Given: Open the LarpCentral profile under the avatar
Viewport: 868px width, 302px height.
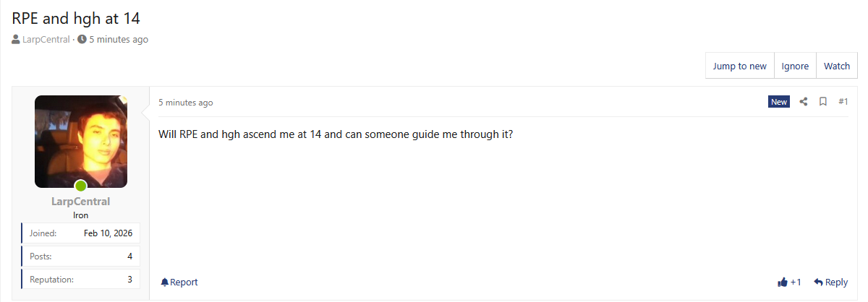Looking at the screenshot, I should click(81, 202).
